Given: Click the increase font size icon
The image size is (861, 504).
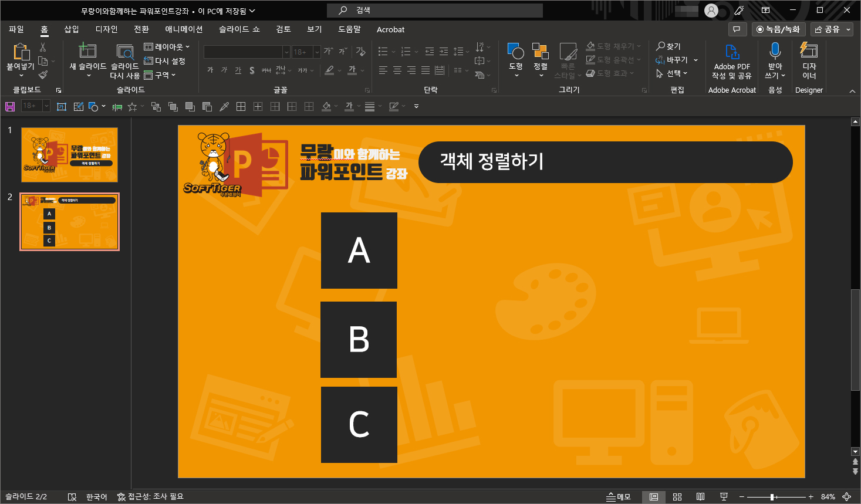Looking at the screenshot, I should 328,52.
